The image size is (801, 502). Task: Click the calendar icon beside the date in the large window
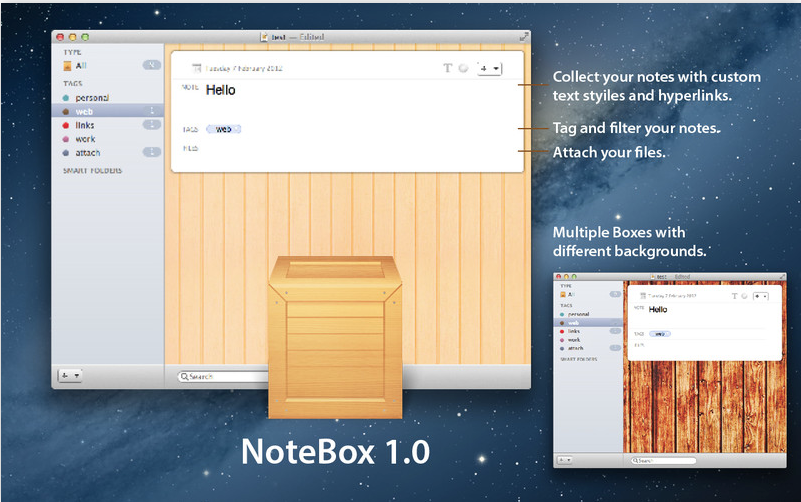197,68
